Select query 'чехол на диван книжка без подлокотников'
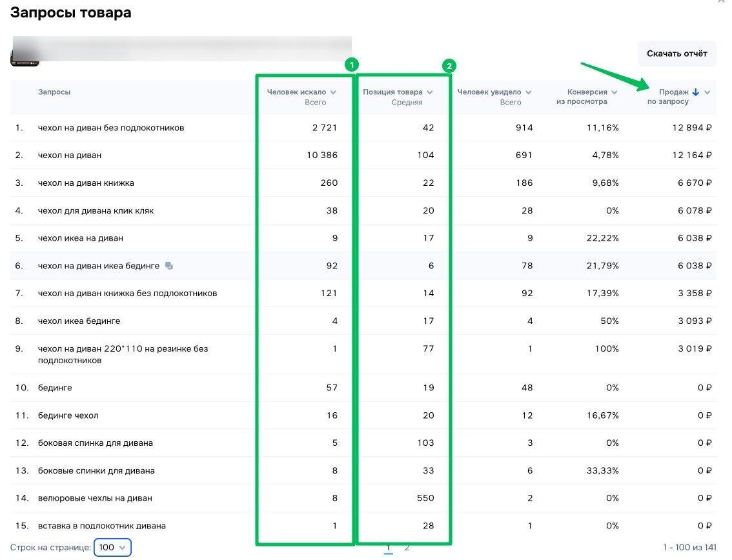This screenshot has height=560, width=732. pos(127,293)
